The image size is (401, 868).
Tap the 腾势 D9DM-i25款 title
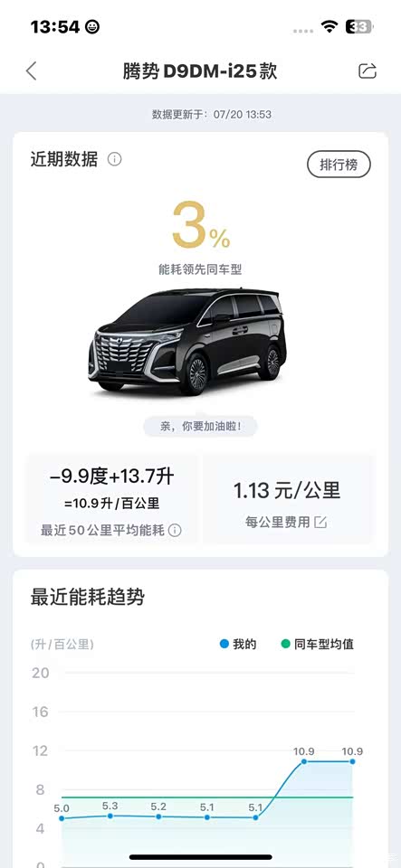[x=200, y=71]
